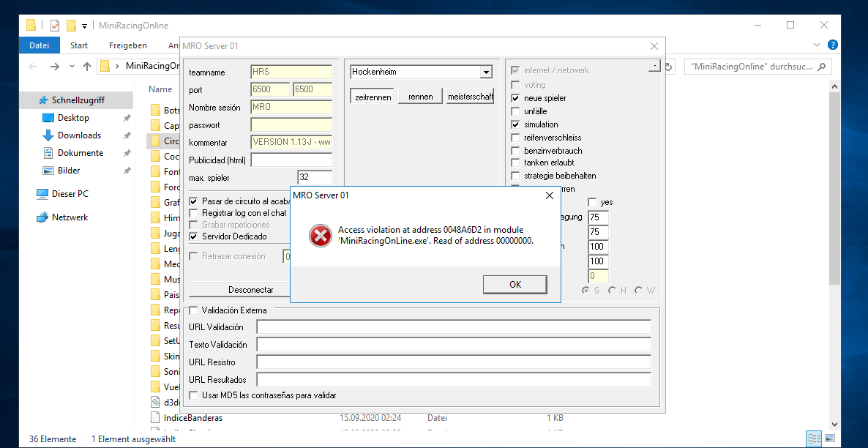Check the yes checkbox
The image size is (868, 448).
point(592,202)
